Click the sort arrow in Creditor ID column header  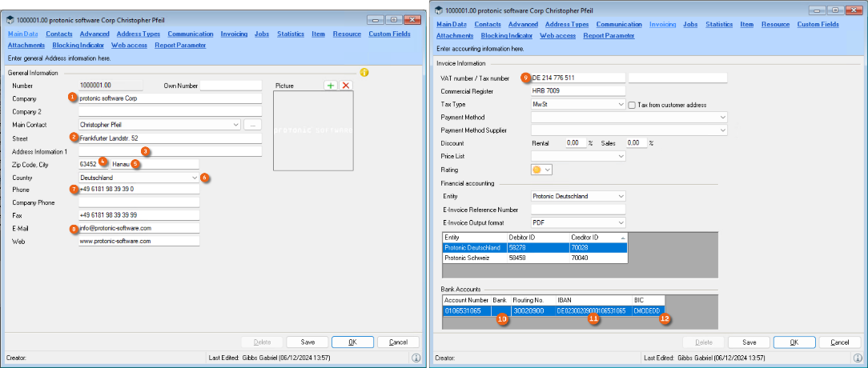(x=622, y=238)
